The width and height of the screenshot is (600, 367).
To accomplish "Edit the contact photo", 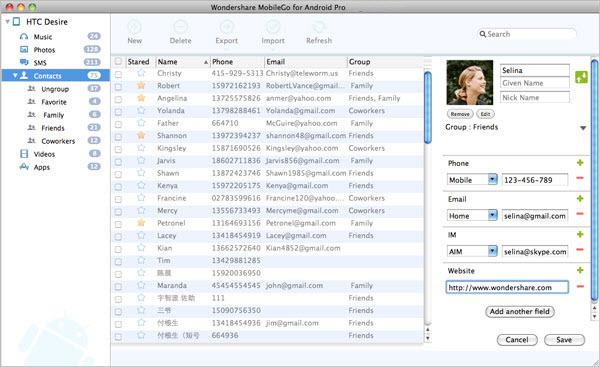I will (x=485, y=114).
